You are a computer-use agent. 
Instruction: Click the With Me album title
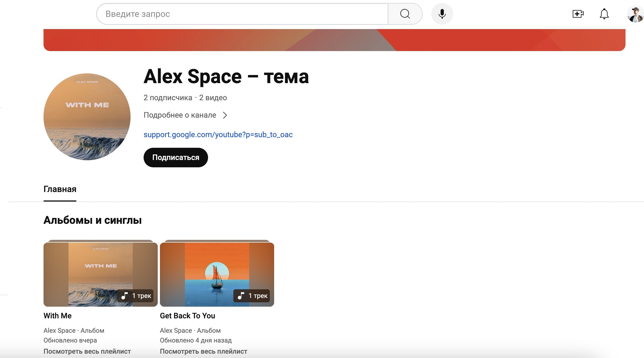[57, 316]
